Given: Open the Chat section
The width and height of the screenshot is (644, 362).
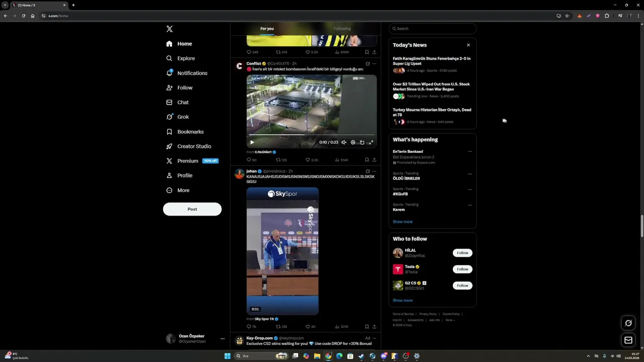Looking at the screenshot, I should pos(177,102).
